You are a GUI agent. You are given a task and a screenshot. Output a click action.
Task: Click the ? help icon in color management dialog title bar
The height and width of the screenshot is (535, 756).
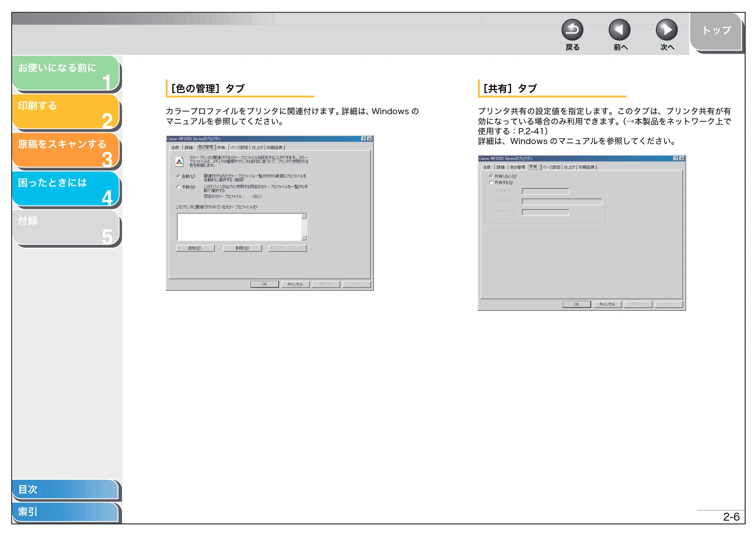364,139
